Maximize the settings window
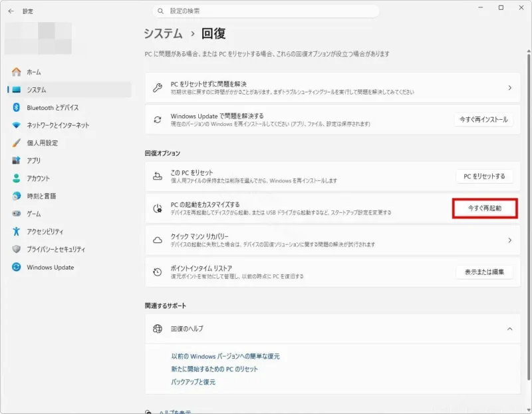This screenshot has width=532, height=414. pyautogui.click(x=501, y=7)
